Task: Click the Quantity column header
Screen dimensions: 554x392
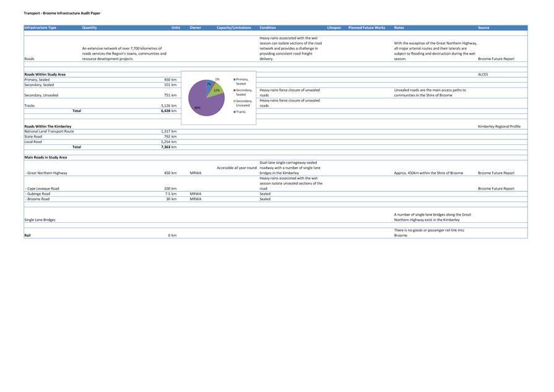Action: [89, 28]
